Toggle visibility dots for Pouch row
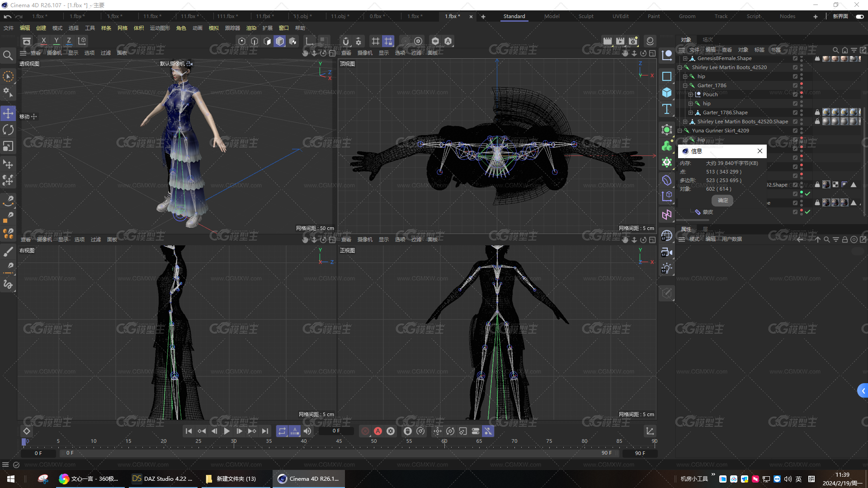868x488 pixels. 802,94
